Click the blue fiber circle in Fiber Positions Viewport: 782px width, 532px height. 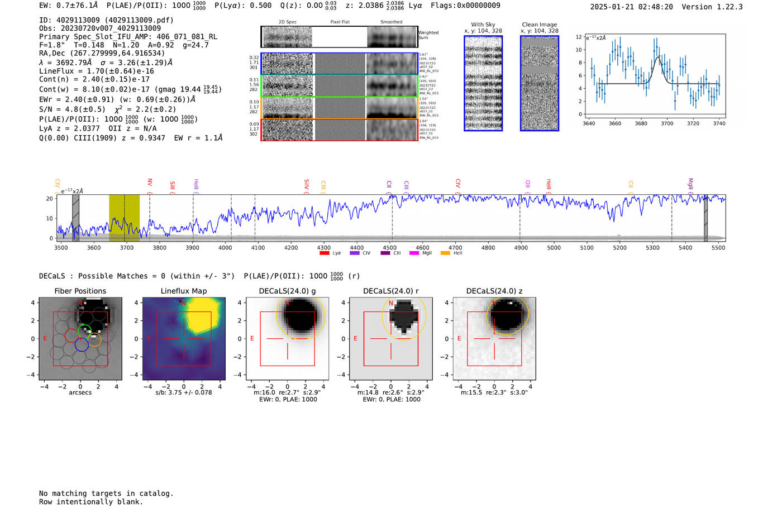[82, 345]
